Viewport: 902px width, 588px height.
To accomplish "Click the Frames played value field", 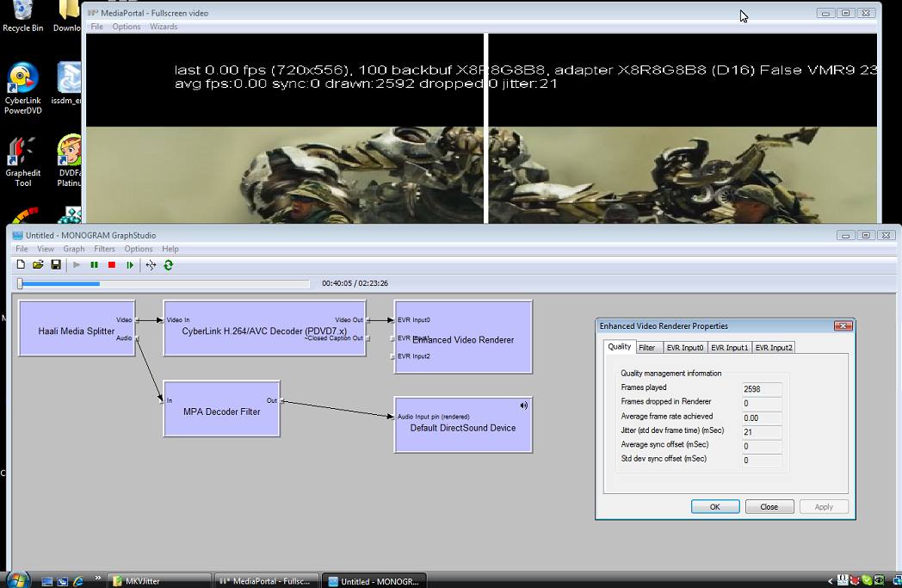I will [x=761, y=389].
